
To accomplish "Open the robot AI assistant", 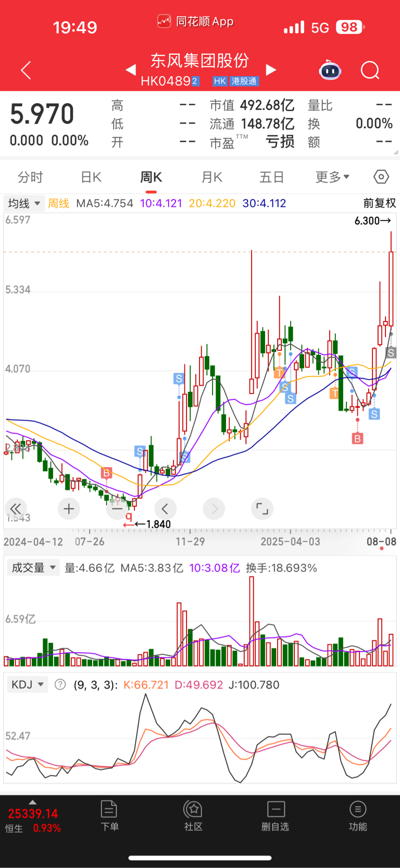I will coord(330,70).
